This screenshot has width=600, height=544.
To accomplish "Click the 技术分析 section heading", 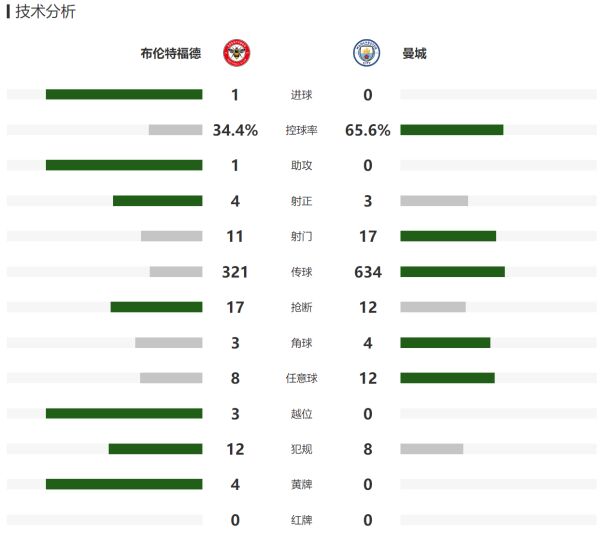I will pyautogui.click(x=45, y=12).
